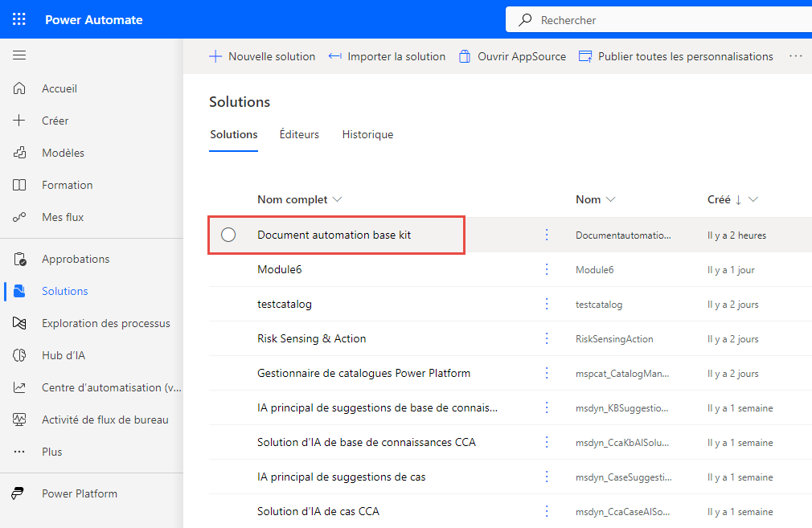Image resolution: width=812 pixels, height=528 pixels.
Task: Click the Approbations icon
Action: click(x=19, y=259)
